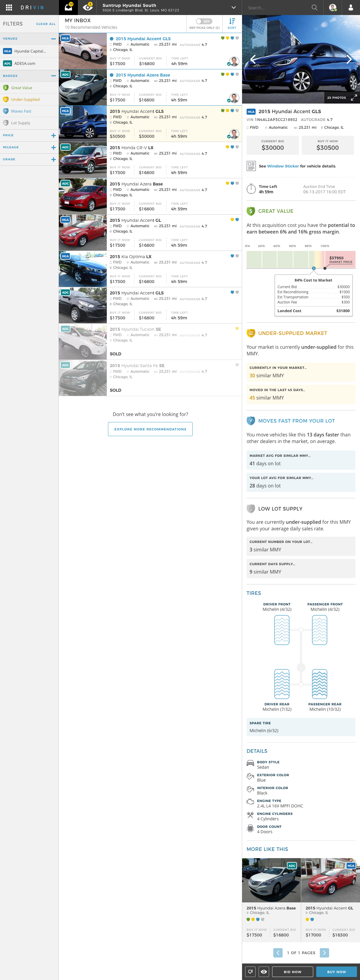
Task: Expand the Price filter
Action: pos(53,135)
